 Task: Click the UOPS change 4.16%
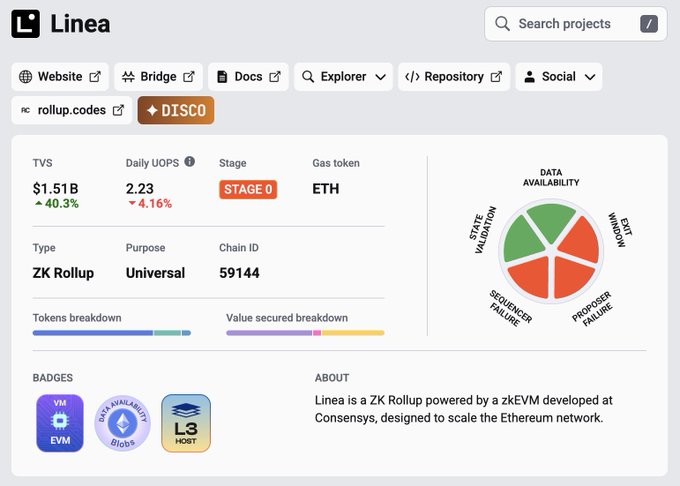[150, 203]
